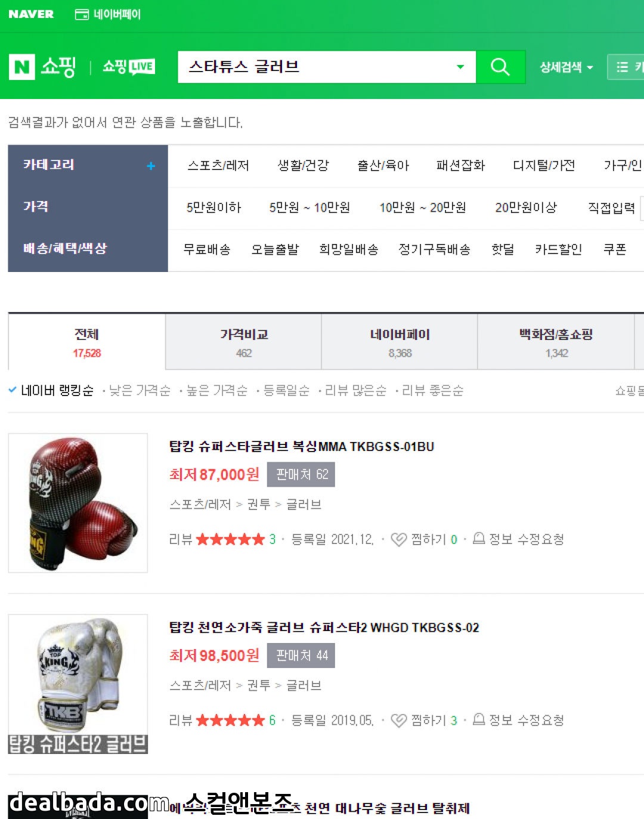Switch to the 네이버페이 tab

(x=400, y=342)
